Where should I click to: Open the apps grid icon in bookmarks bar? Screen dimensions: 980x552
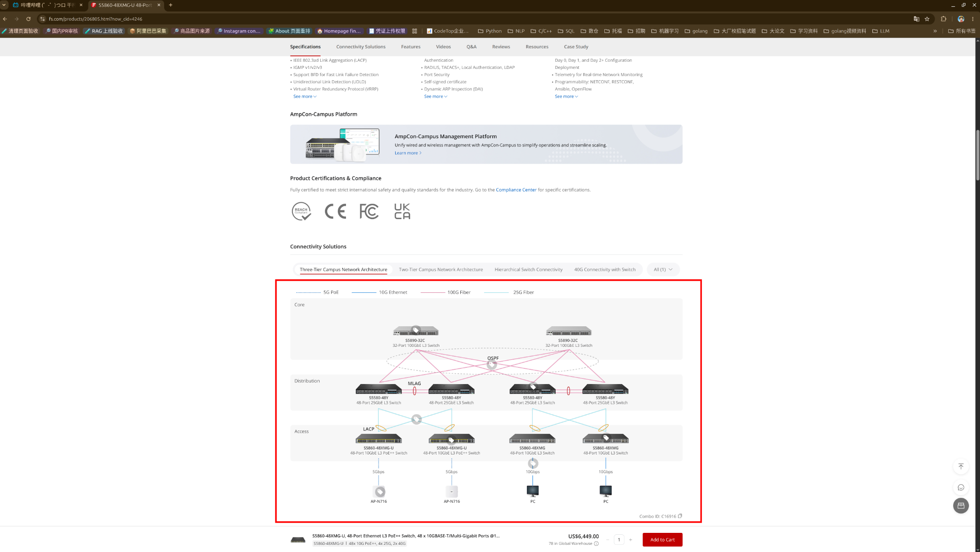coord(414,31)
